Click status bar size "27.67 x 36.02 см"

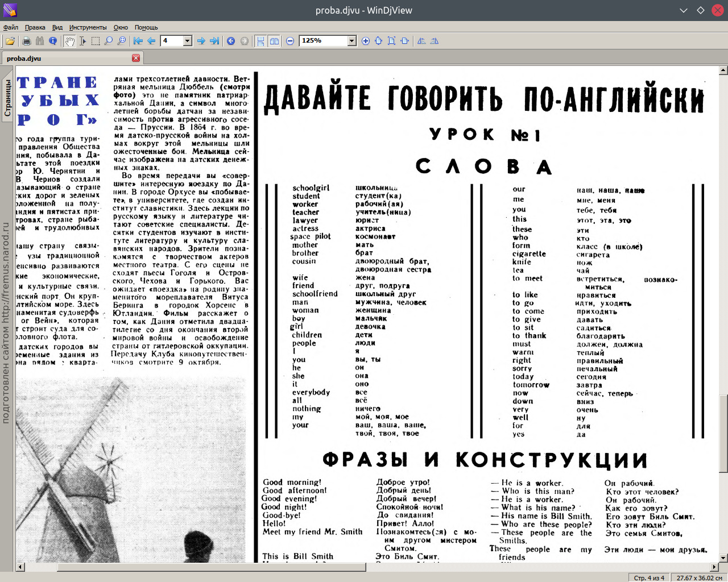pos(700,578)
